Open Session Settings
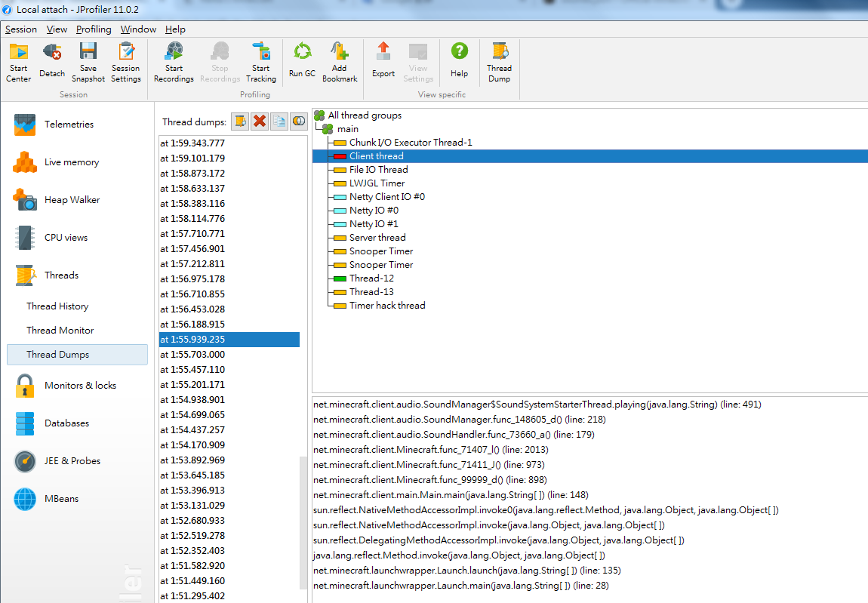 pos(125,62)
